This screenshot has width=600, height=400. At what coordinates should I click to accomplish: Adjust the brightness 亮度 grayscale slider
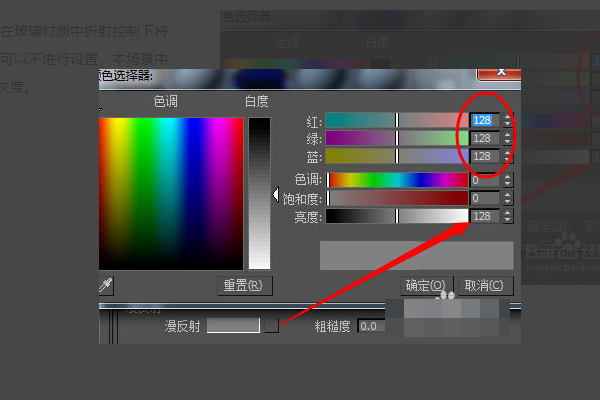coord(397,216)
